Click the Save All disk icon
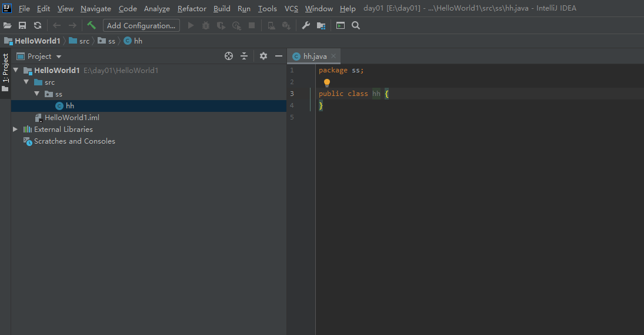Viewport: 644px width, 335px height. tap(22, 25)
